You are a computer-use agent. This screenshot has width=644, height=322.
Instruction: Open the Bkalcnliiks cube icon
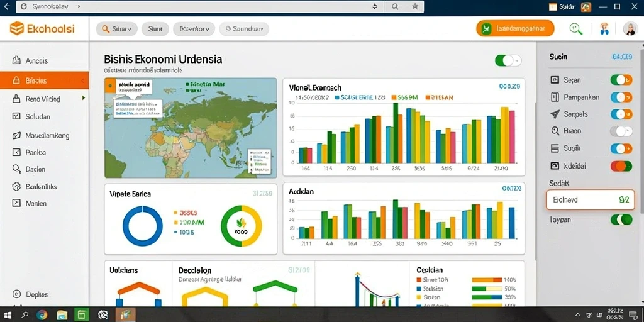(x=16, y=186)
